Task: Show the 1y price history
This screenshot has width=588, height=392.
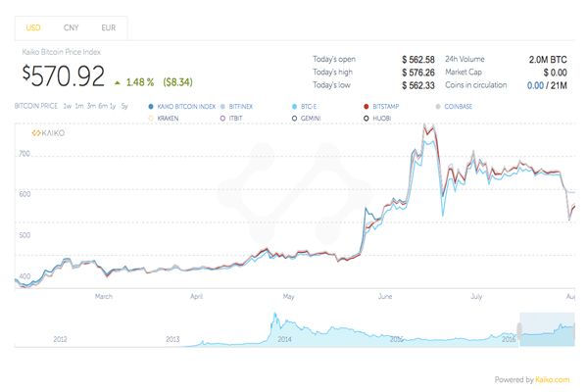Action: [112, 105]
